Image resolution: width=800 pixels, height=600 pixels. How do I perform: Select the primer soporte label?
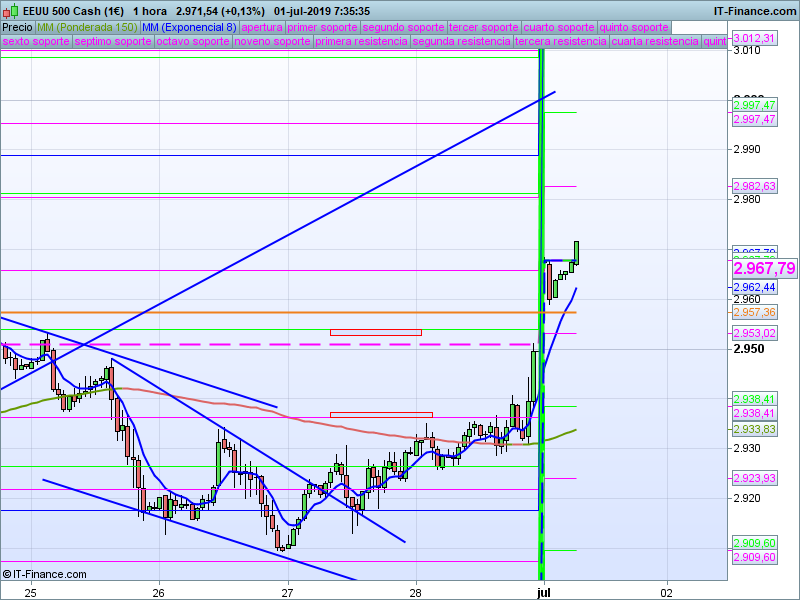coord(322,27)
